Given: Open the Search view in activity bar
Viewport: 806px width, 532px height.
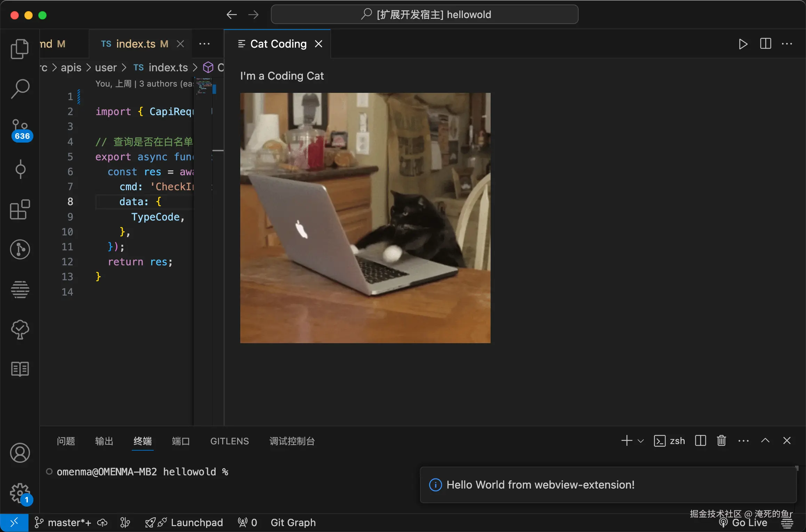Looking at the screenshot, I should [20, 89].
